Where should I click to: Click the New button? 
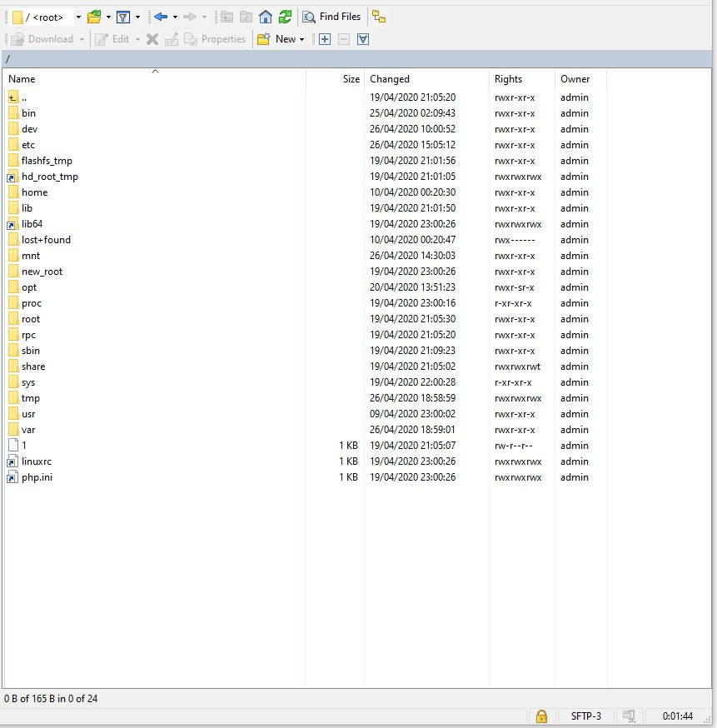point(276,39)
